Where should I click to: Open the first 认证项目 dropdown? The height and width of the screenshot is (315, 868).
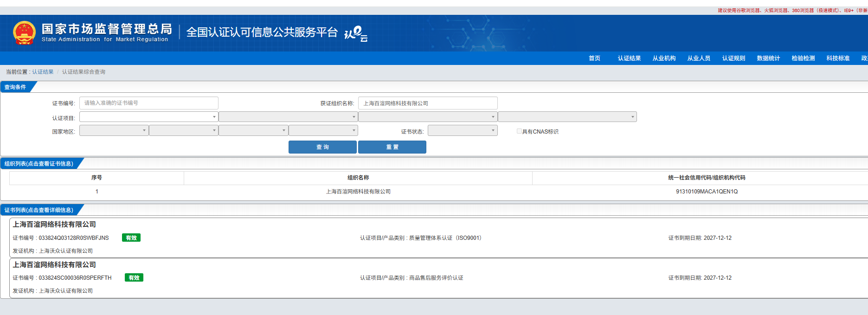click(x=148, y=117)
